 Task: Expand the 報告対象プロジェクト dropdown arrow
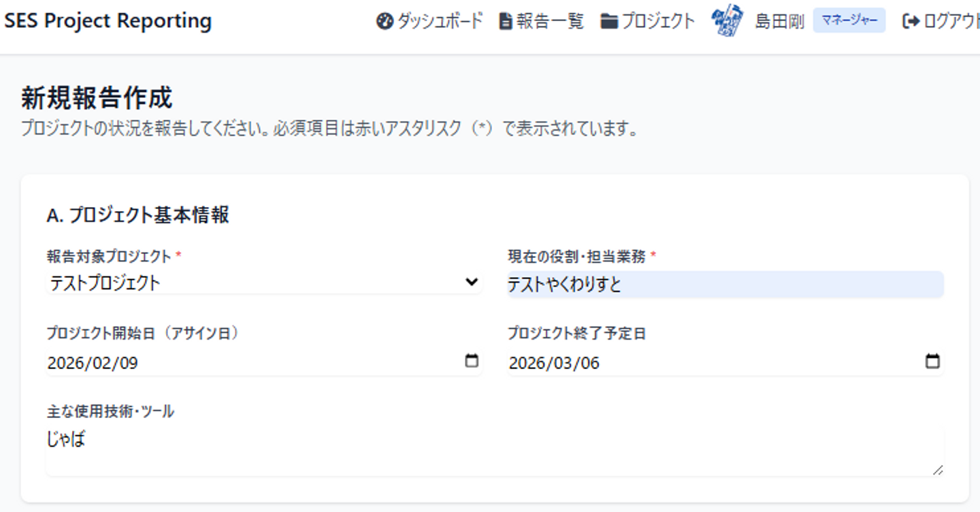point(471,282)
